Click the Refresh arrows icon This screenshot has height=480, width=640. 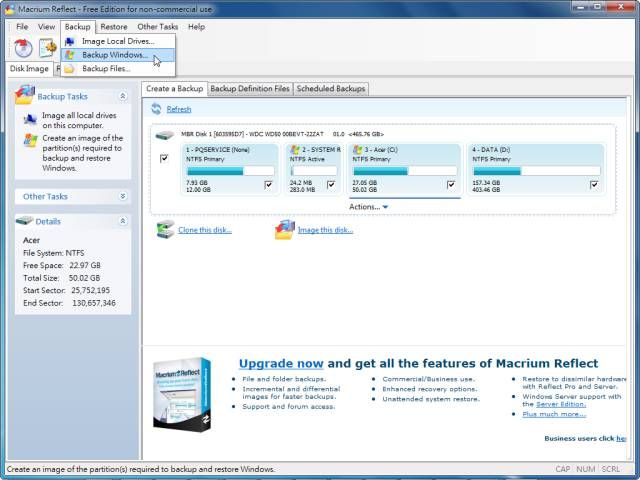tap(156, 109)
